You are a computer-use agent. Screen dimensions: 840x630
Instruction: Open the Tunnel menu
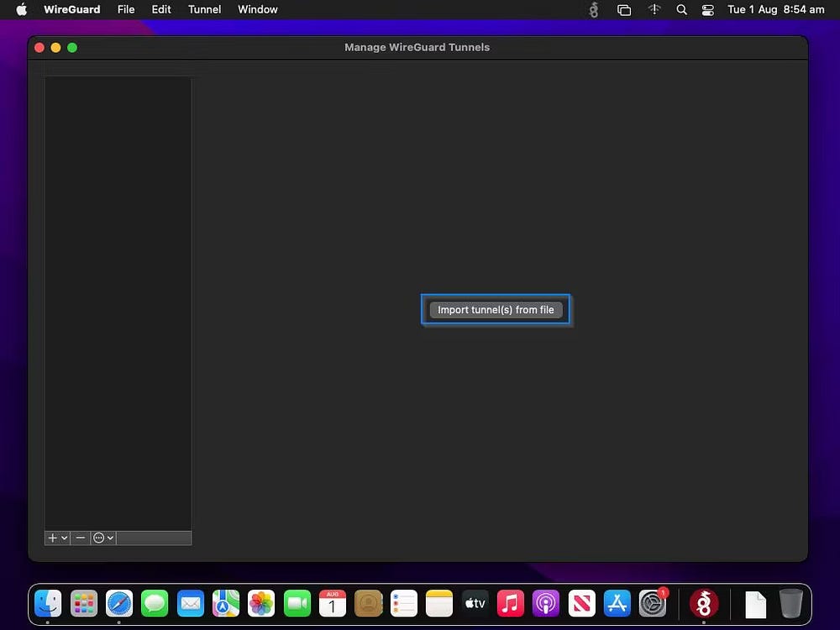click(204, 9)
